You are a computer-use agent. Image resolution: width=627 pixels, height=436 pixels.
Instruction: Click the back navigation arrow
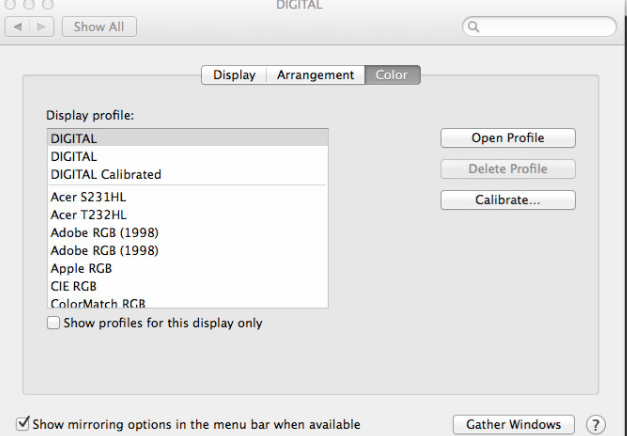17,27
